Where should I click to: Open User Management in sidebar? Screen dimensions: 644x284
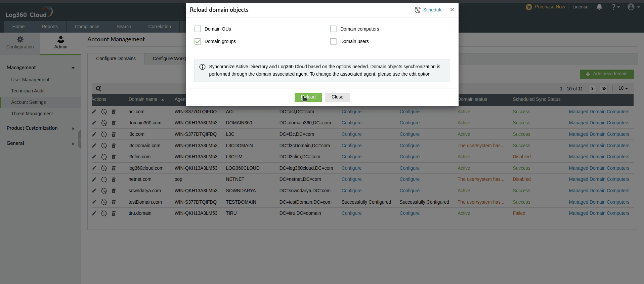point(30,80)
